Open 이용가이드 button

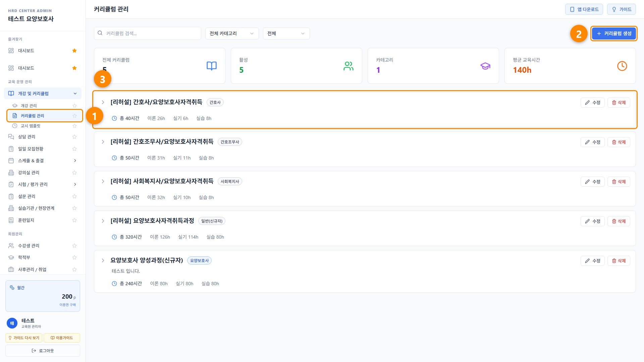click(62, 338)
